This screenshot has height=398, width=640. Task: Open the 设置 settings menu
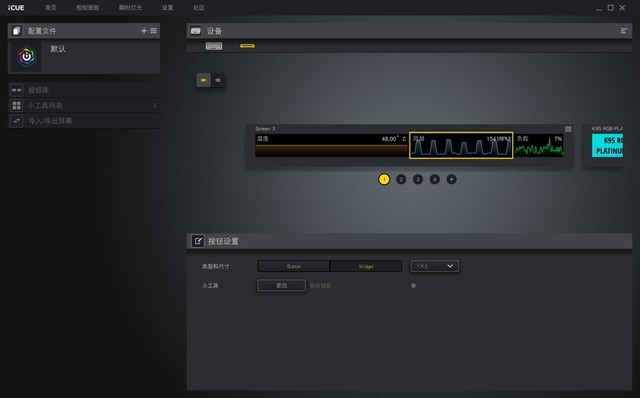(167, 8)
